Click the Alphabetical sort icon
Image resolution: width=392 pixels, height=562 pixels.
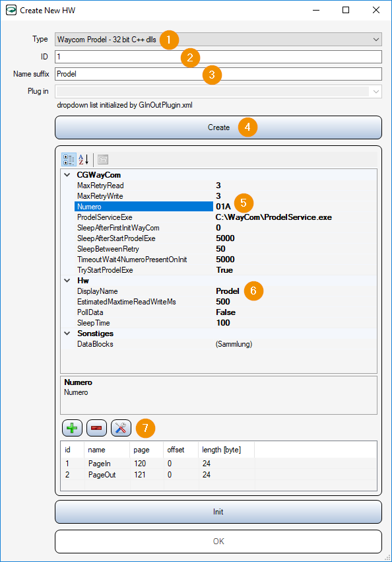[x=84, y=160]
